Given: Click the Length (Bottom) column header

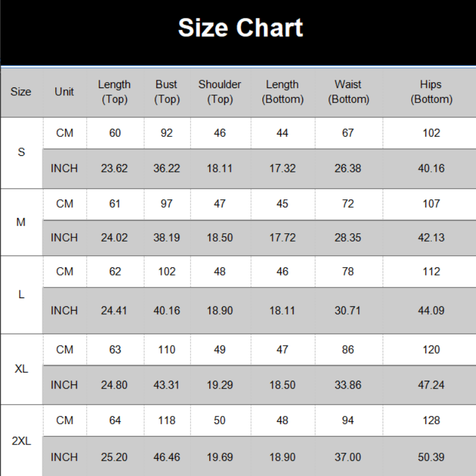Looking at the screenshot, I should tap(283, 92).
